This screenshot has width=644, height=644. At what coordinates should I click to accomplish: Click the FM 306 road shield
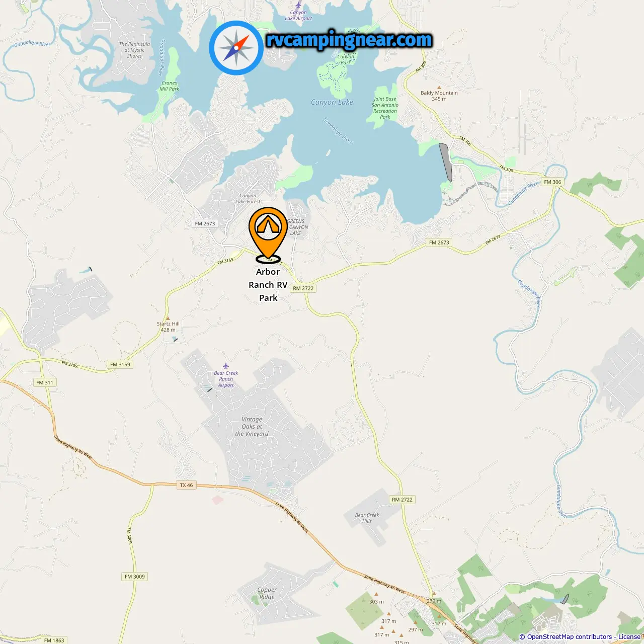[x=552, y=182]
